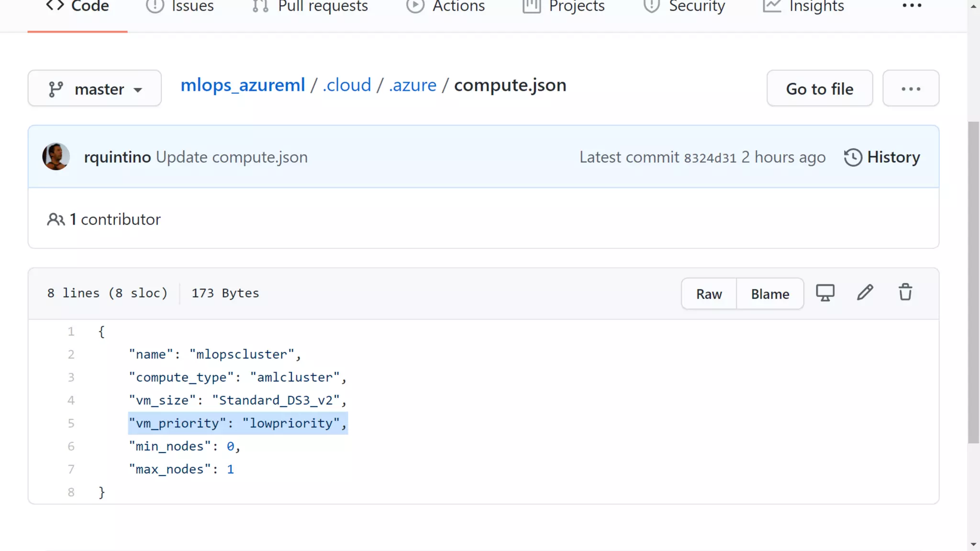
Task: Open the three-dots menu beside Go to file
Action: click(911, 88)
